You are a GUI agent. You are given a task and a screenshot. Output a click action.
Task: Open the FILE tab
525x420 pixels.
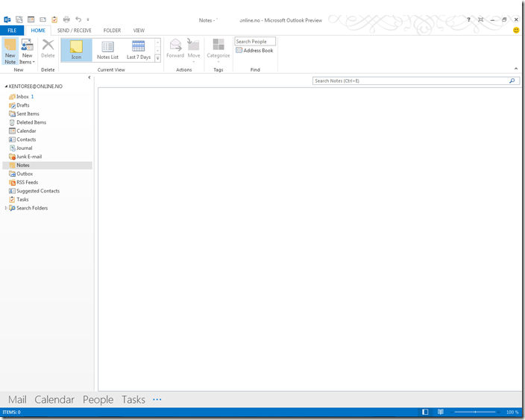click(12, 31)
